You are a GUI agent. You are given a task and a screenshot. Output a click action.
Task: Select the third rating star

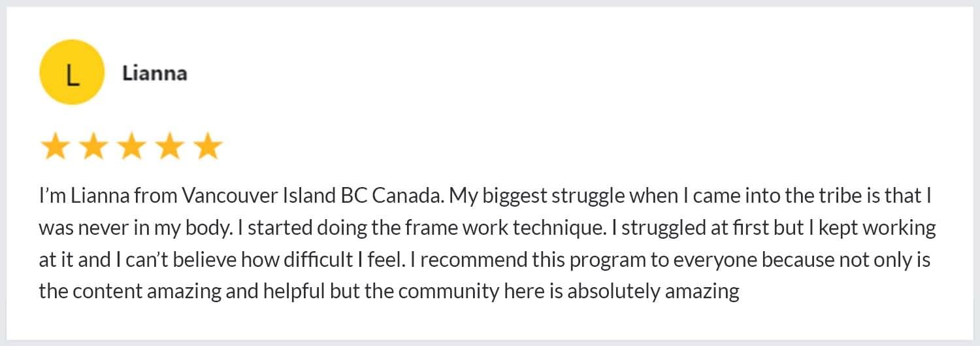131,147
